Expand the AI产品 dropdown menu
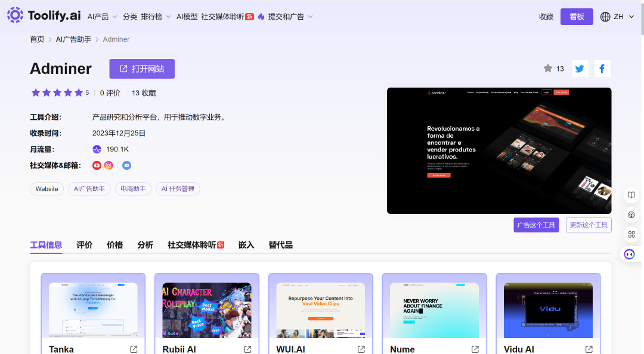 [103, 17]
